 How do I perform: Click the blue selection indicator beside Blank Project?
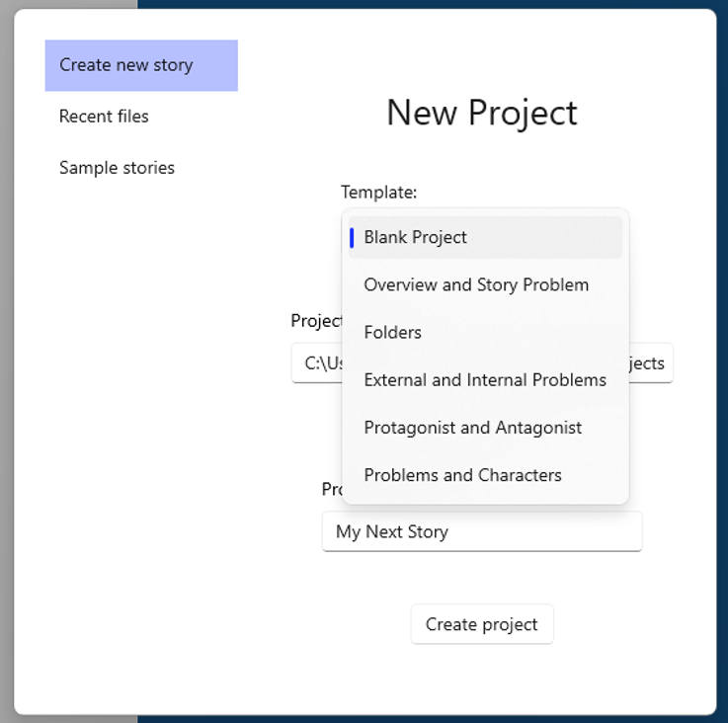[352, 237]
